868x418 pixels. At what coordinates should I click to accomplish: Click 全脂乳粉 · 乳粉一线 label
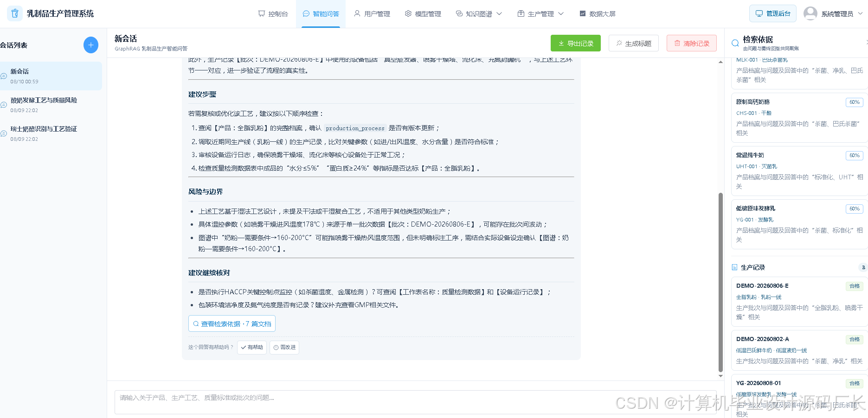[x=759, y=297]
